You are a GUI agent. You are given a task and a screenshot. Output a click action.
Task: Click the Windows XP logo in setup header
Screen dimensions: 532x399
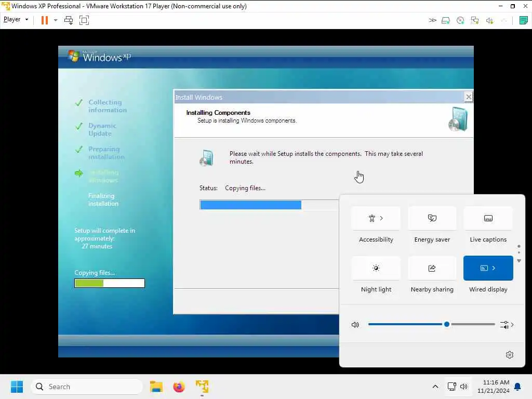click(x=99, y=56)
